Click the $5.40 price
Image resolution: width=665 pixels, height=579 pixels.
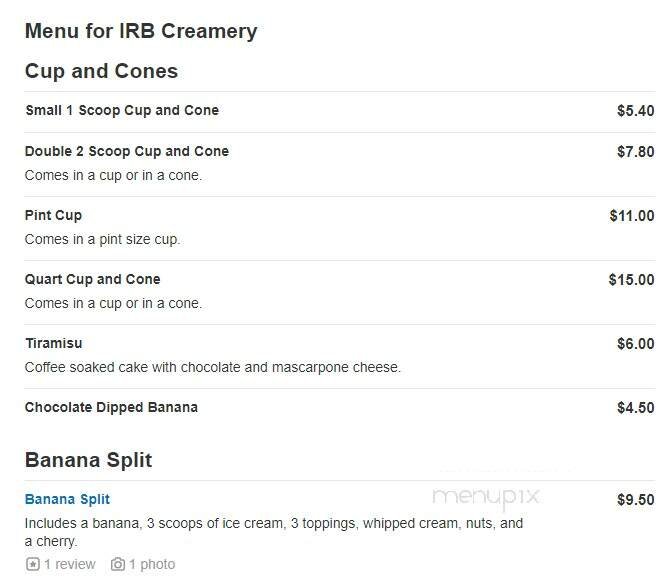click(635, 111)
